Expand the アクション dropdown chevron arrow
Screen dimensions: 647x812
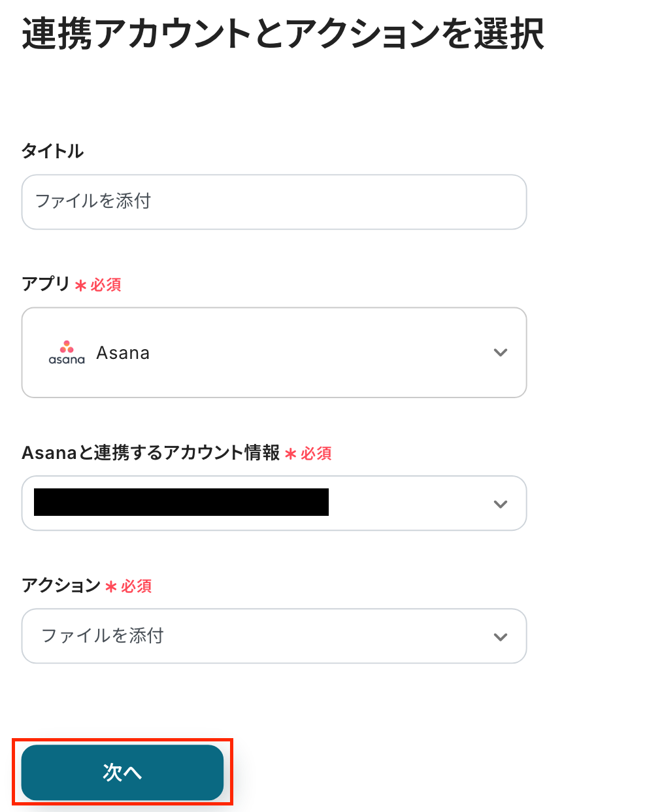click(x=501, y=637)
